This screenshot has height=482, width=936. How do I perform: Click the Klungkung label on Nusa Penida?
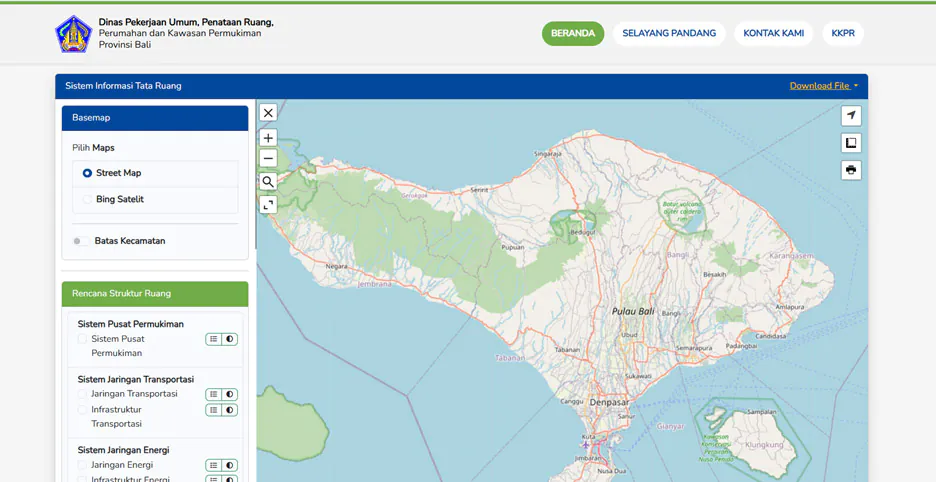[x=764, y=445]
